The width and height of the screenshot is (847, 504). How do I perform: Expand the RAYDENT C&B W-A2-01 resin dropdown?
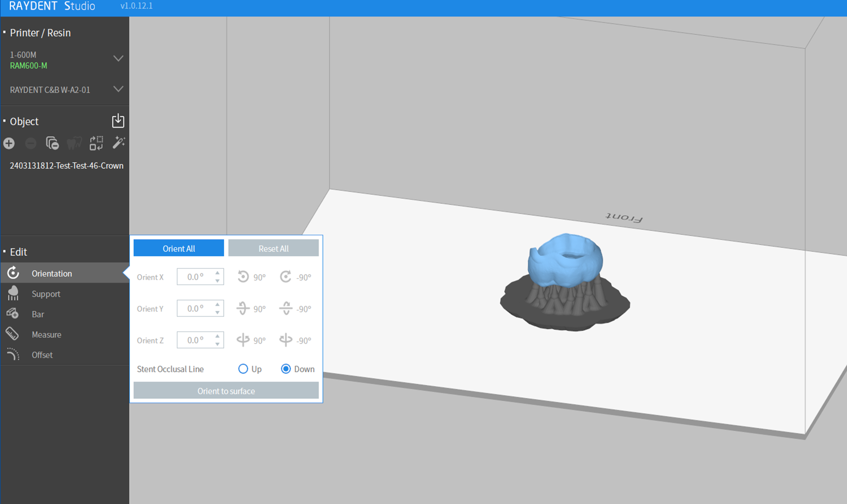[x=118, y=89]
